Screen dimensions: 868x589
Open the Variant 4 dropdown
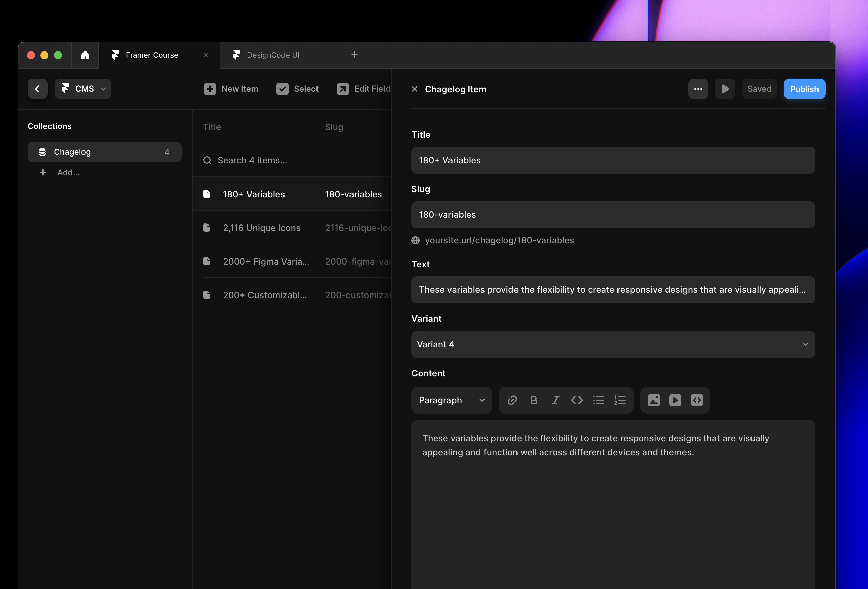[613, 344]
